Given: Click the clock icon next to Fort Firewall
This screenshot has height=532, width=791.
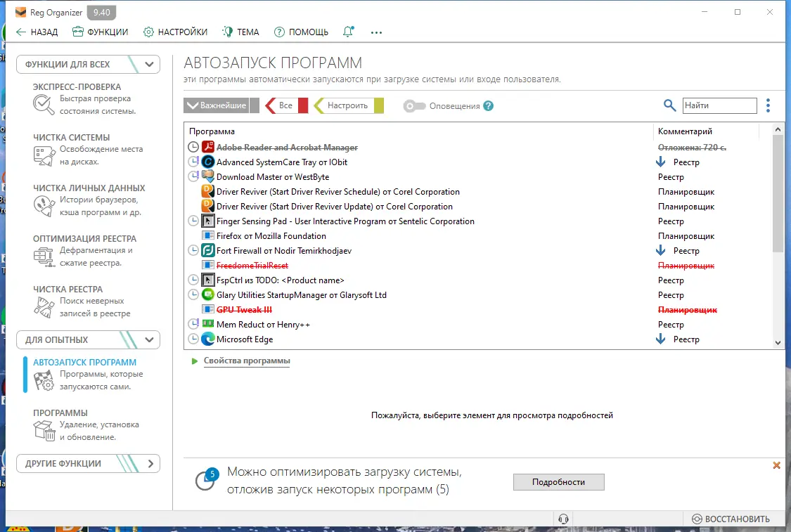Looking at the screenshot, I should (193, 251).
